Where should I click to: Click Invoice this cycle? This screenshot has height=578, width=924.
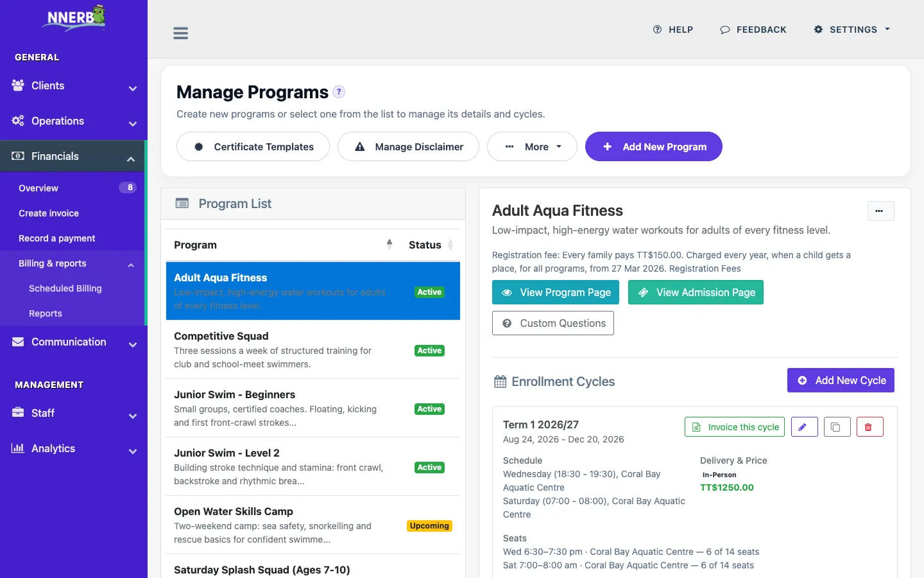tap(735, 427)
